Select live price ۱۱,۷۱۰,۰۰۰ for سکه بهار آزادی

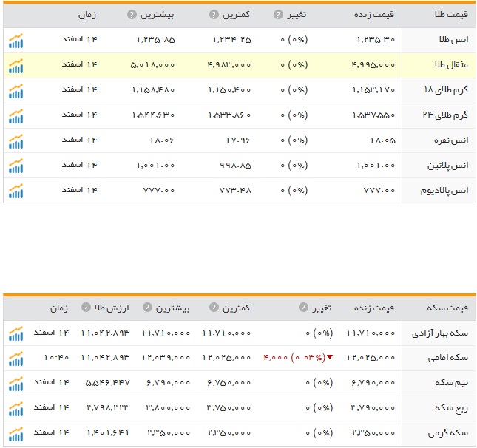click(371, 333)
